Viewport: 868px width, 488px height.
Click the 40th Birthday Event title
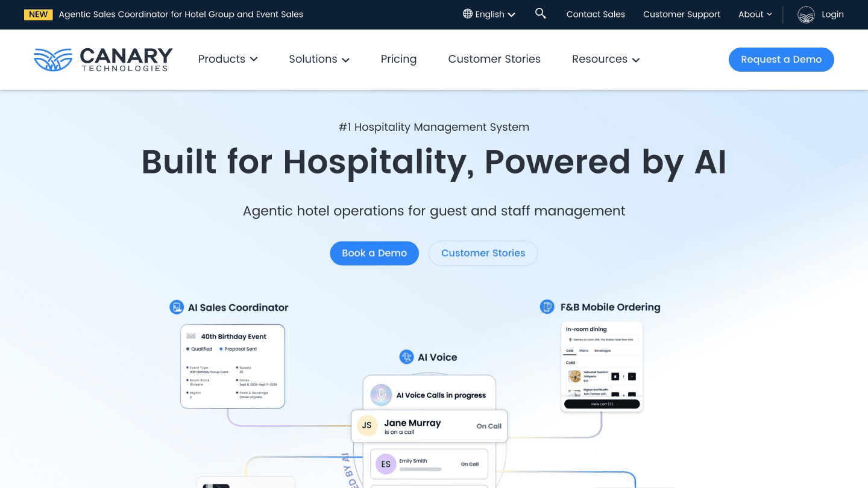coord(233,336)
